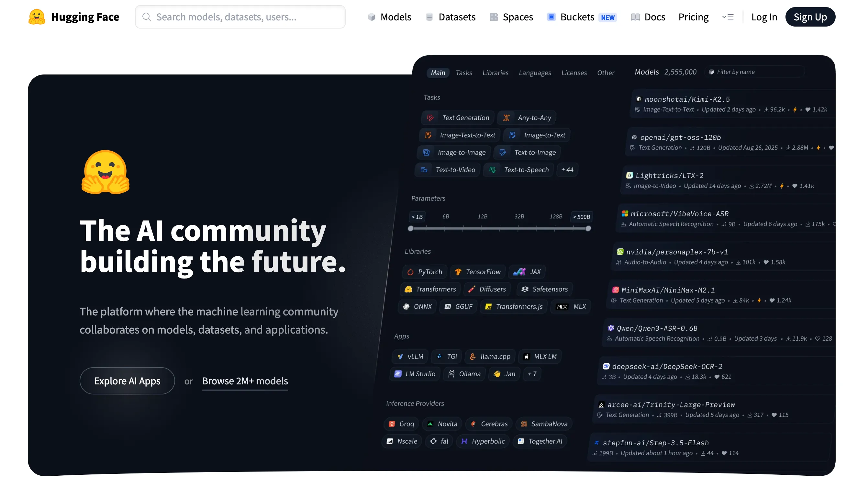Choose the PyTorch library icon

[x=410, y=272]
